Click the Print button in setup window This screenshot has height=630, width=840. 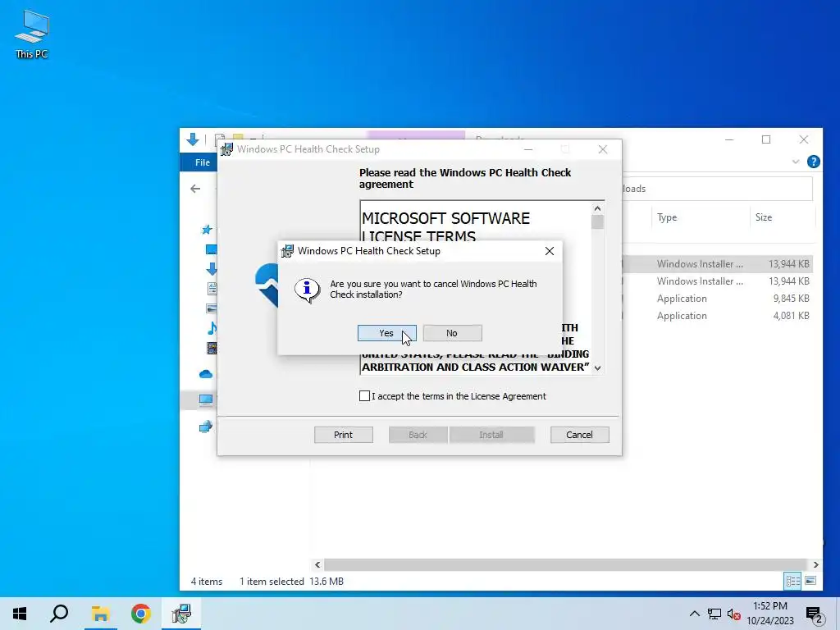tap(344, 435)
